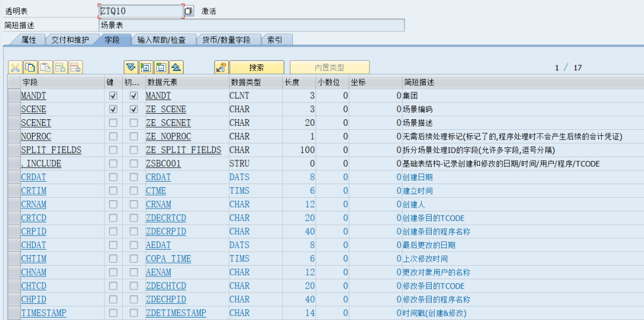Select the row selector for CHDAT

point(14,245)
